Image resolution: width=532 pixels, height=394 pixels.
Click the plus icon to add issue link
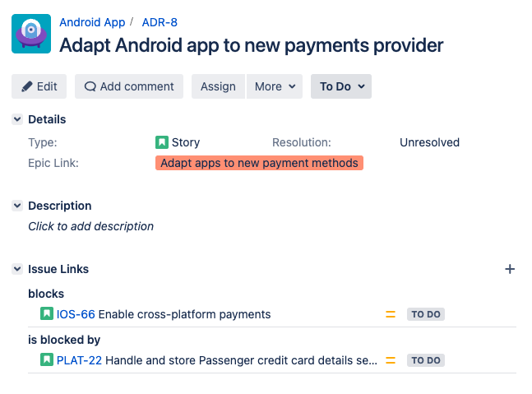[509, 269]
